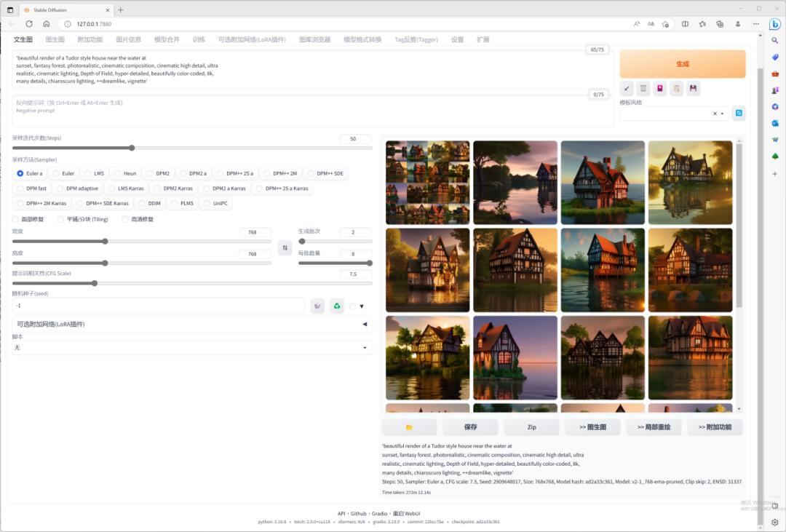This screenshot has width=786, height=532.
Task: Click the Zip button
Action: (x=531, y=427)
